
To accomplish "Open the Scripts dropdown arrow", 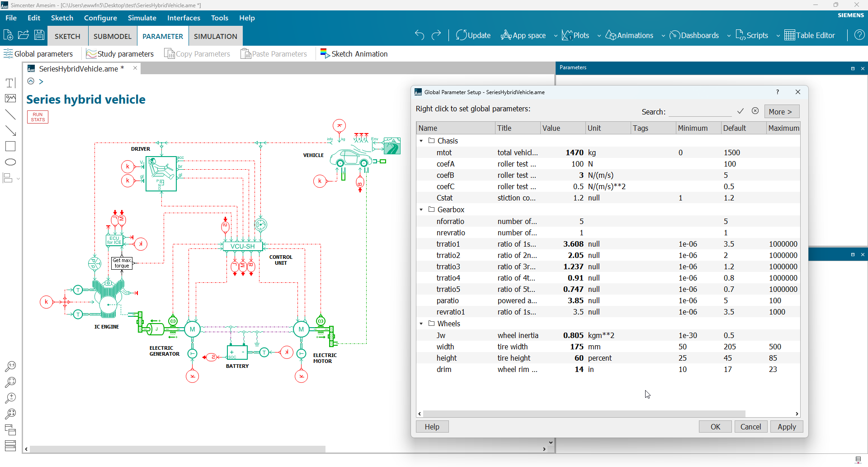I will coord(778,36).
